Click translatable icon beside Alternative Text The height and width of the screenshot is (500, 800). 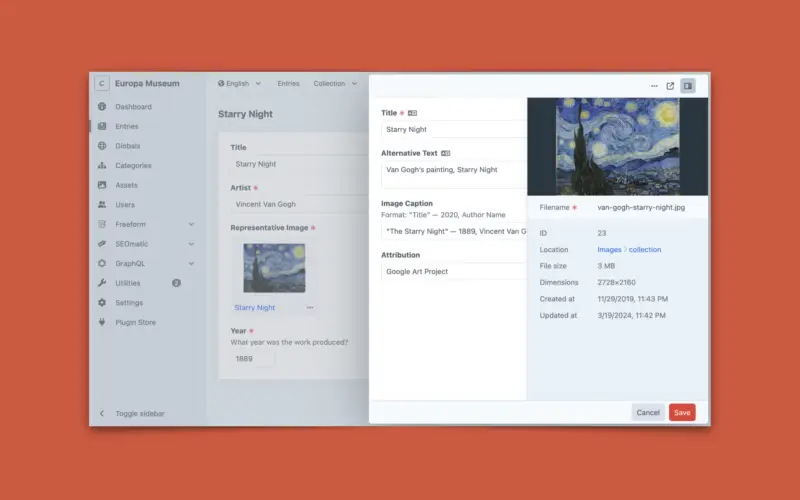445,153
